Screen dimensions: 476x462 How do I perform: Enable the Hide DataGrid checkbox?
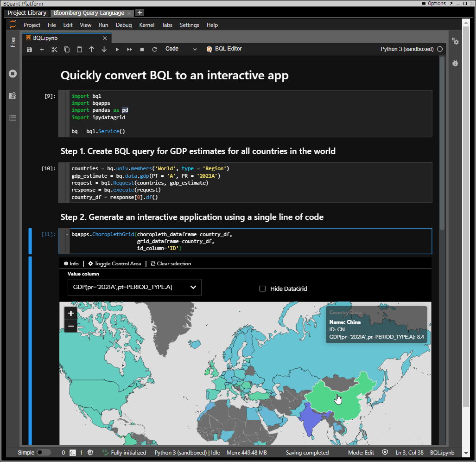(262, 289)
